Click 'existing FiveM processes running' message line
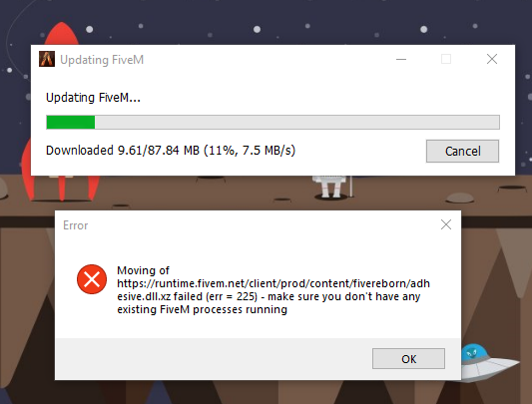532x404 pixels. (x=202, y=309)
